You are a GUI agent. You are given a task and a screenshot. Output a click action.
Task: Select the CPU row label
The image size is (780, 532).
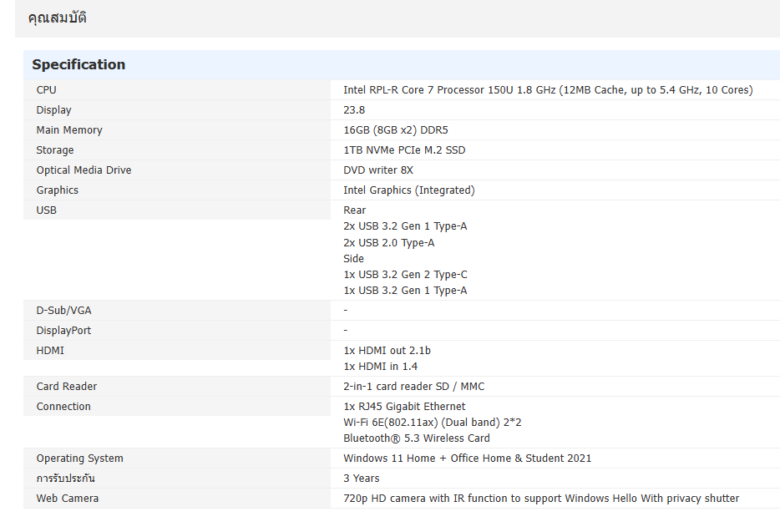46,90
